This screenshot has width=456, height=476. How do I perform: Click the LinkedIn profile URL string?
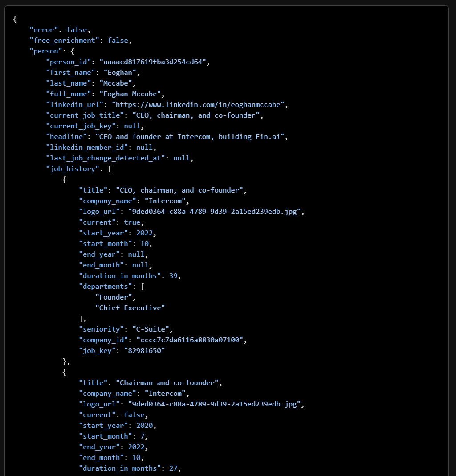pos(200,105)
